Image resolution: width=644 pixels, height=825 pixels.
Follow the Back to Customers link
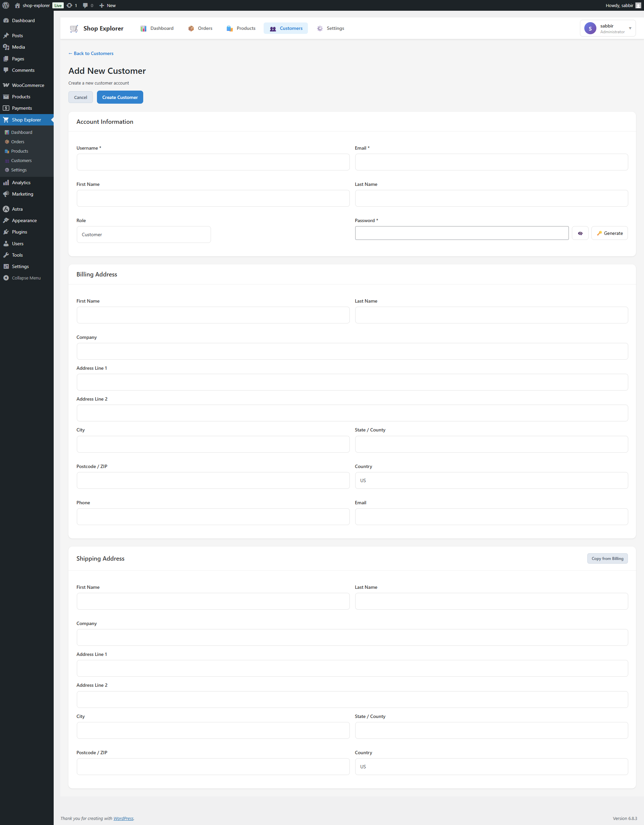[x=91, y=53]
